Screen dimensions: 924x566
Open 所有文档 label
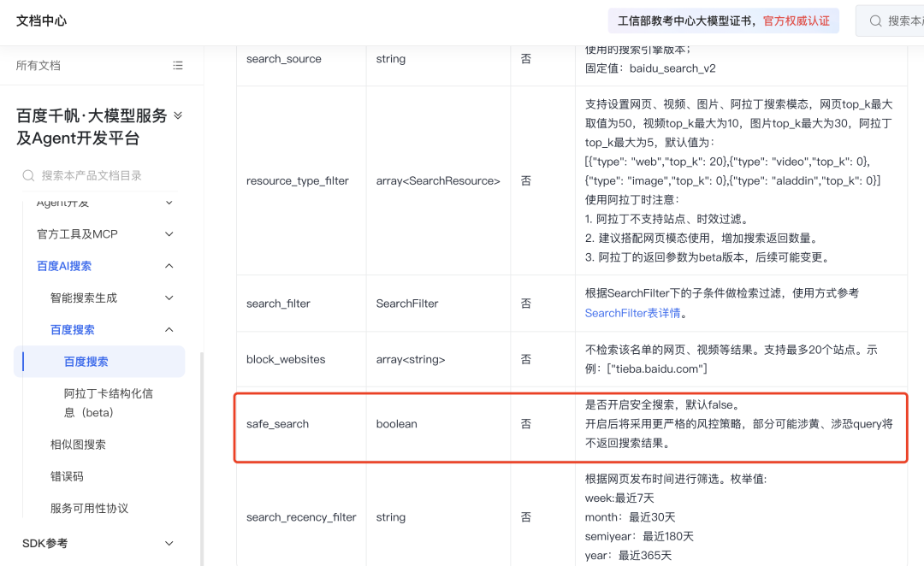click(x=38, y=65)
